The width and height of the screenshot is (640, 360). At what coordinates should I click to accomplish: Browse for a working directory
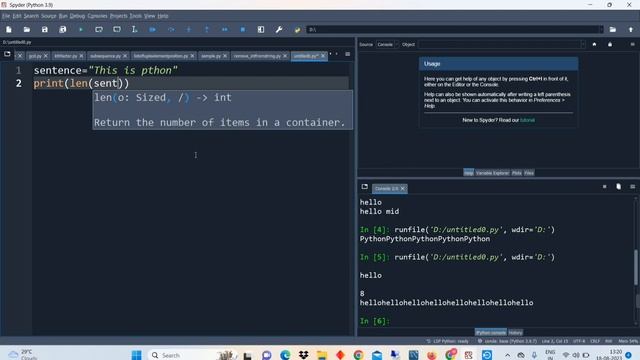[x=613, y=29]
